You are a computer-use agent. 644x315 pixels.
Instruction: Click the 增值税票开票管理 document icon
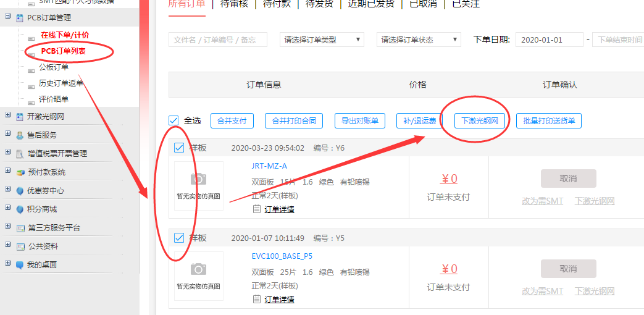20,154
